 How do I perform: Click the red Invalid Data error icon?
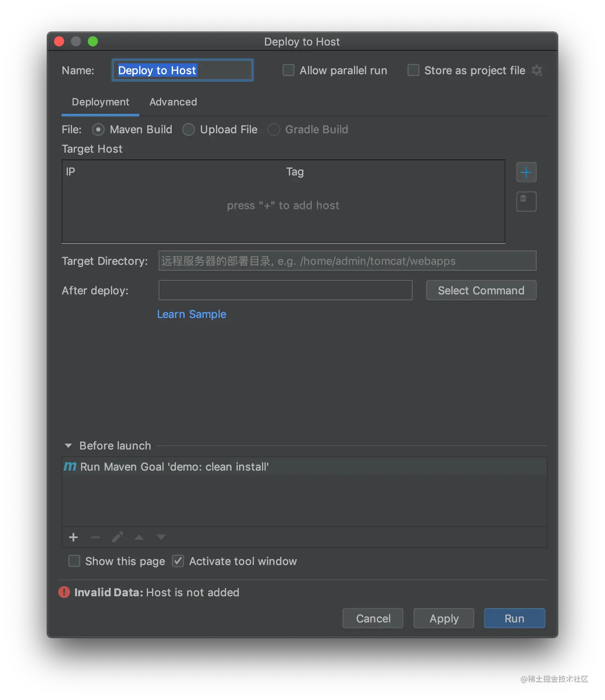tap(64, 592)
